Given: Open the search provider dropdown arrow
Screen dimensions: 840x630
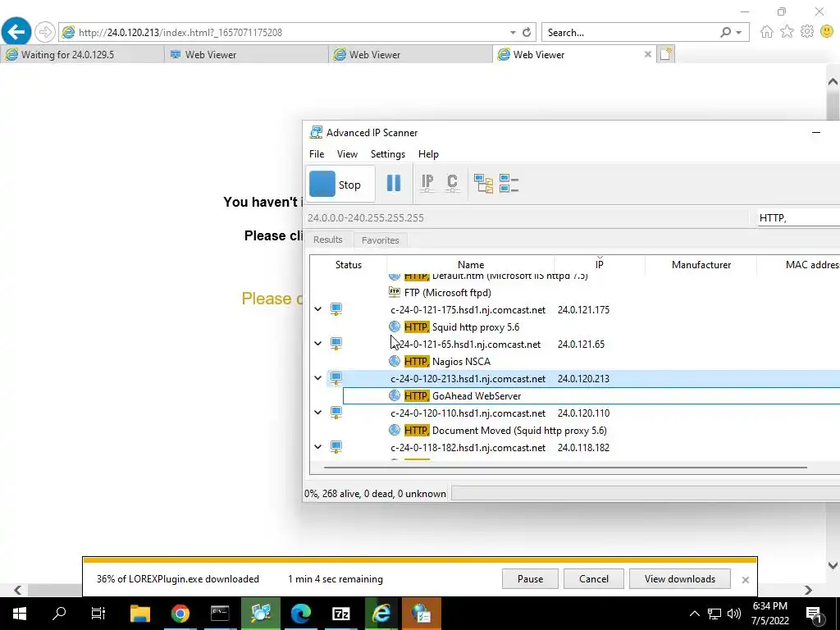Looking at the screenshot, I should click(x=739, y=33).
